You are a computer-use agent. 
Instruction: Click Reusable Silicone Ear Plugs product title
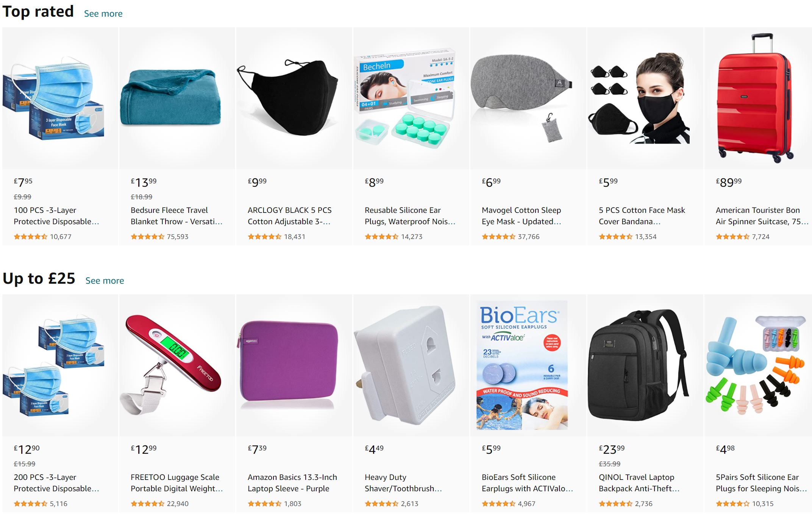coord(410,216)
